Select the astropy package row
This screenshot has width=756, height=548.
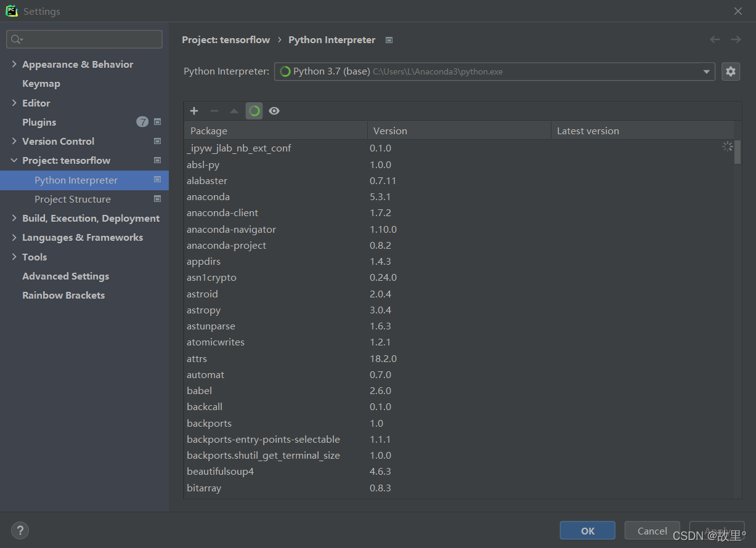[x=459, y=310]
